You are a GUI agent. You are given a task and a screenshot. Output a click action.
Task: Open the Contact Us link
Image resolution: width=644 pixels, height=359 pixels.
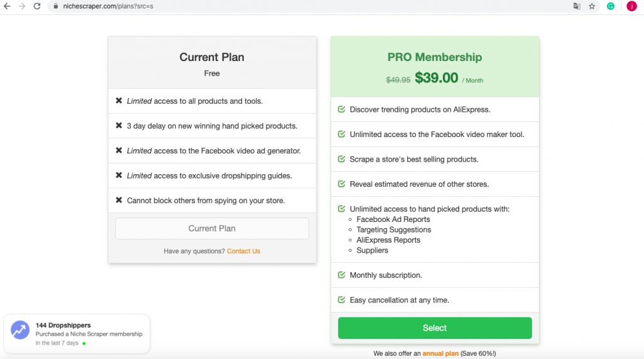pos(243,251)
